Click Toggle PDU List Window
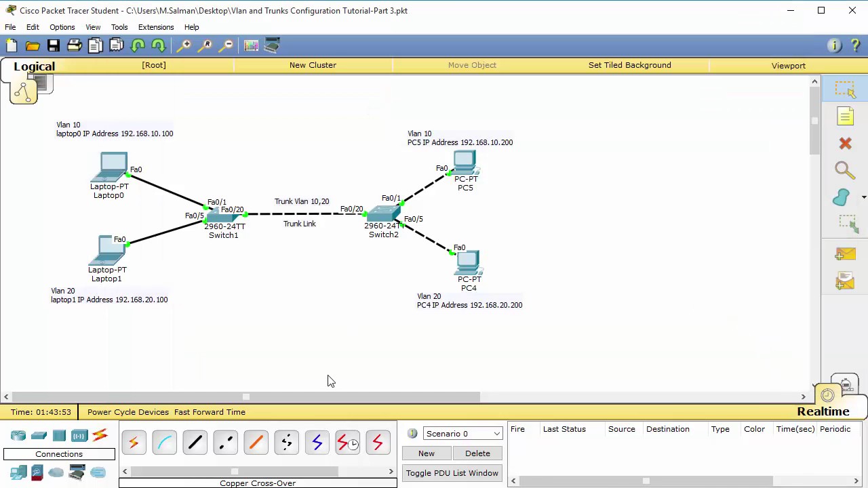This screenshot has height=488, width=868. tap(452, 473)
